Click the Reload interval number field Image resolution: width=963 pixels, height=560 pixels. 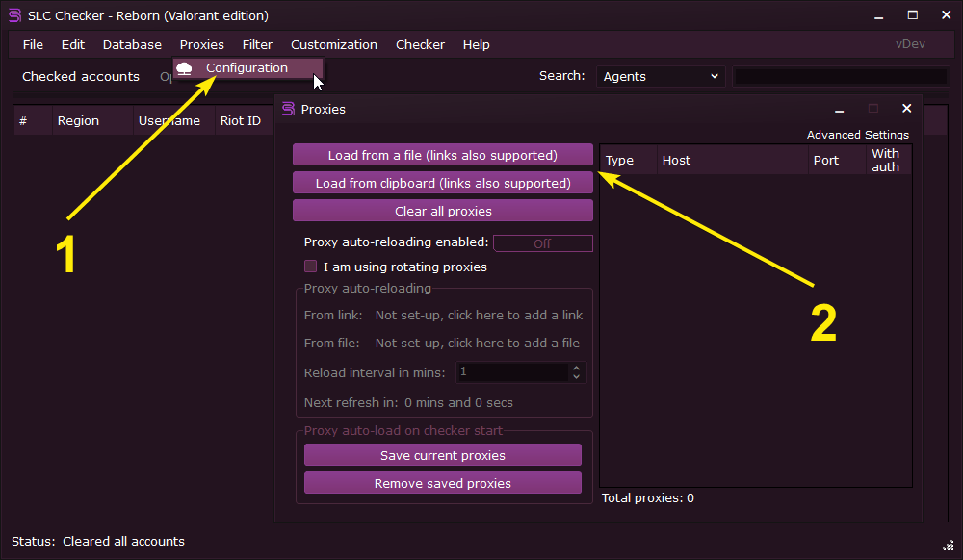tap(513, 372)
